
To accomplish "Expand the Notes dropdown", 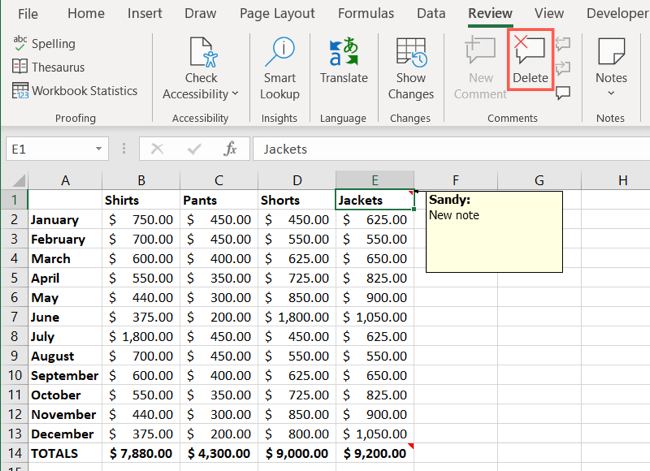I will click(610, 94).
